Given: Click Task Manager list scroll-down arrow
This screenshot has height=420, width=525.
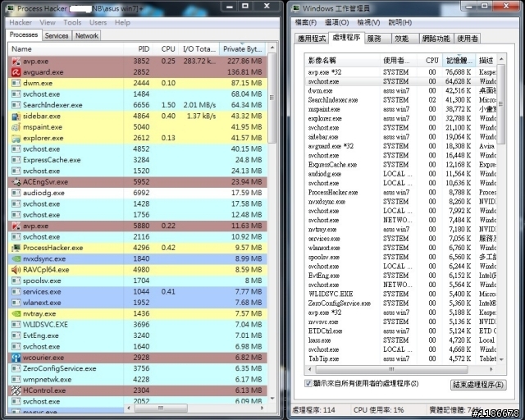Looking at the screenshot, I should 501,359.
